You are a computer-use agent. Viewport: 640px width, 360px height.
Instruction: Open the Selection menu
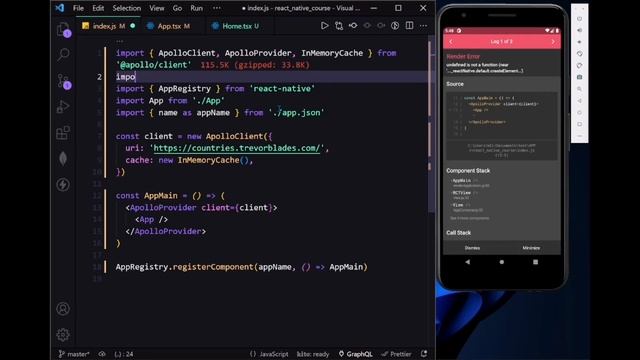127,8
